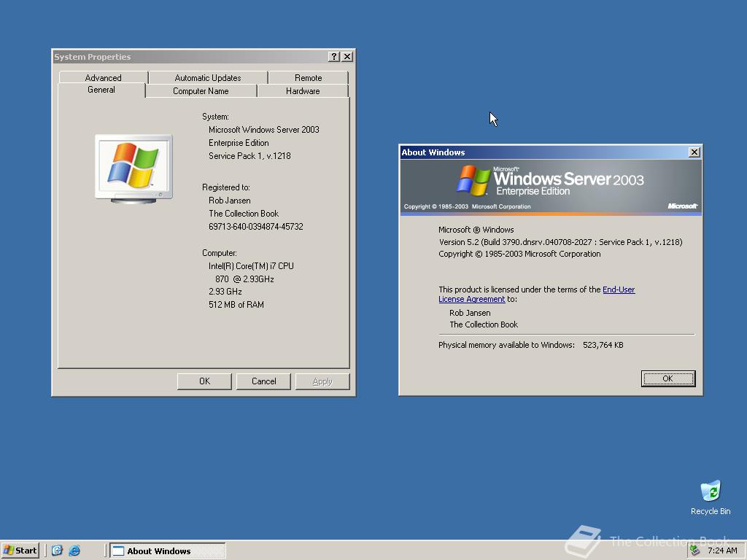Switch to the Hardware tab
Viewport: 747px width, 560px height.
click(303, 91)
